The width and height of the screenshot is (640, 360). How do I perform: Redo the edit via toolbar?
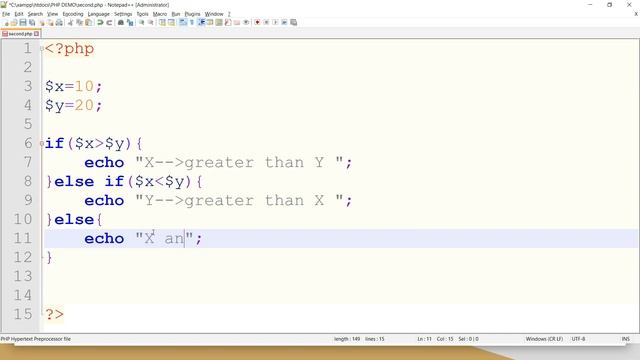[x=109, y=22]
